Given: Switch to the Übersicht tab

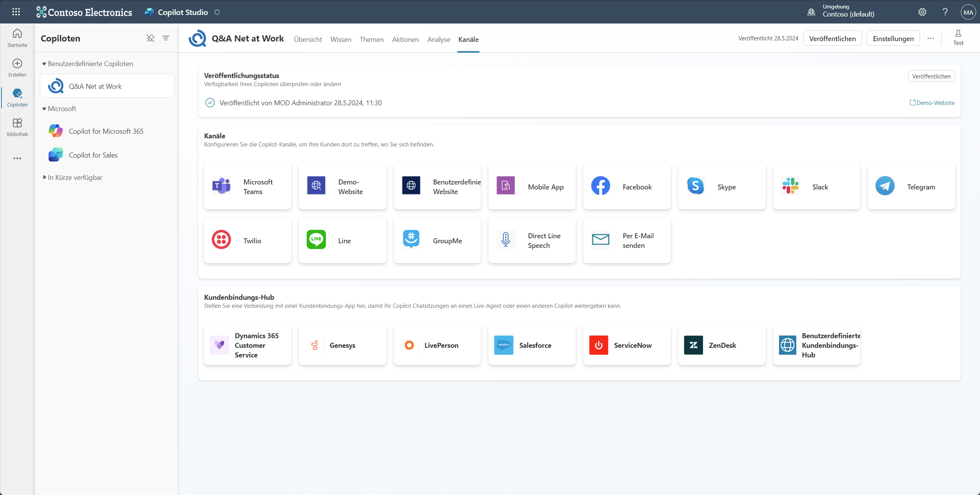Looking at the screenshot, I should point(308,39).
